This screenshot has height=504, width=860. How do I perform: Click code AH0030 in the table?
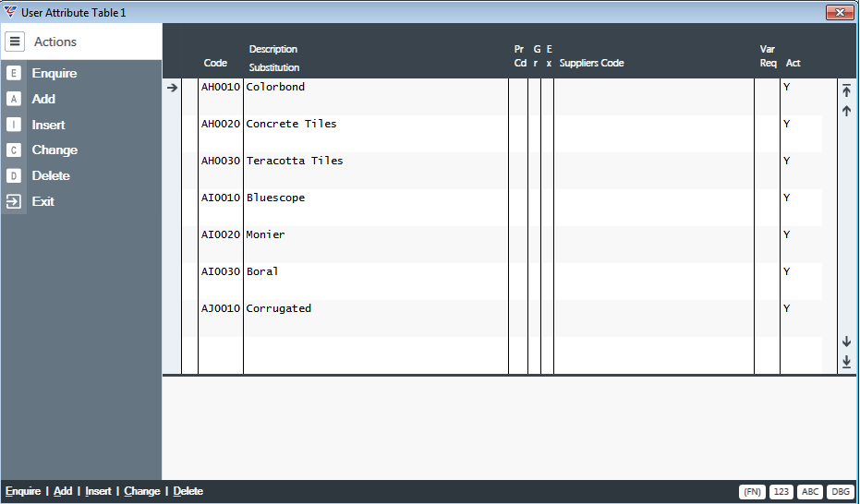(221, 161)
